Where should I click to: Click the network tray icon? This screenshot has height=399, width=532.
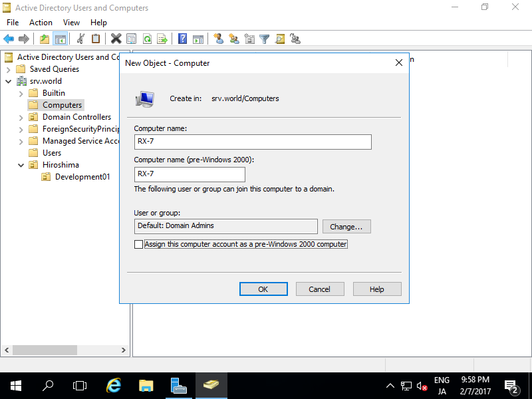[406, 386]
